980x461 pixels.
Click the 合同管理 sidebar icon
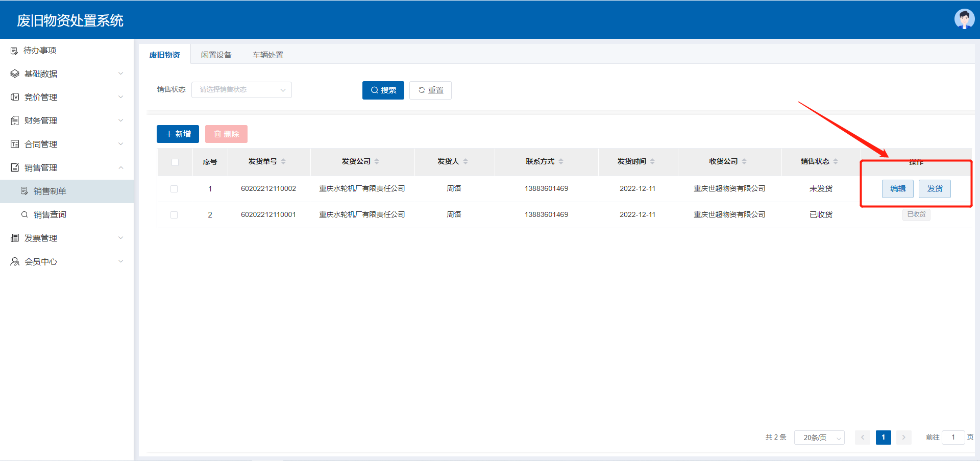click(x=15, y=144)
